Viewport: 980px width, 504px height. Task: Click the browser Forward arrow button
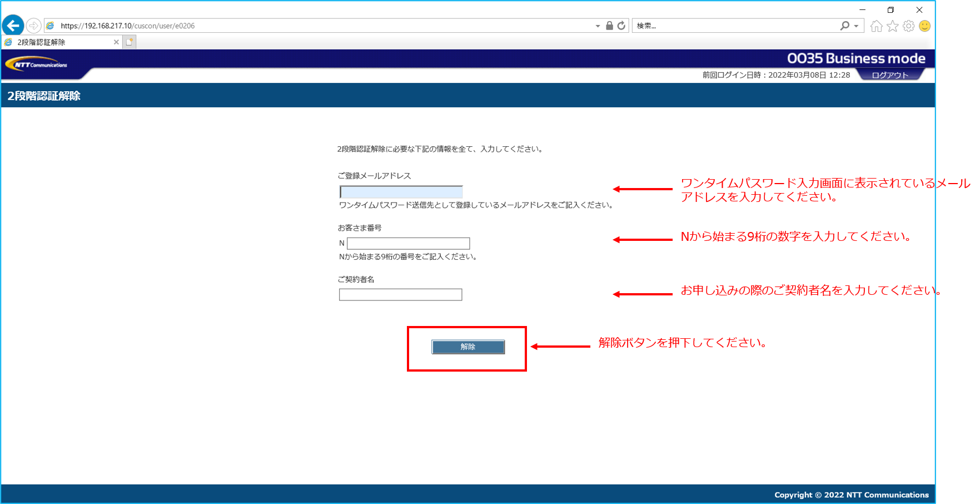click(x=33, y=26)
